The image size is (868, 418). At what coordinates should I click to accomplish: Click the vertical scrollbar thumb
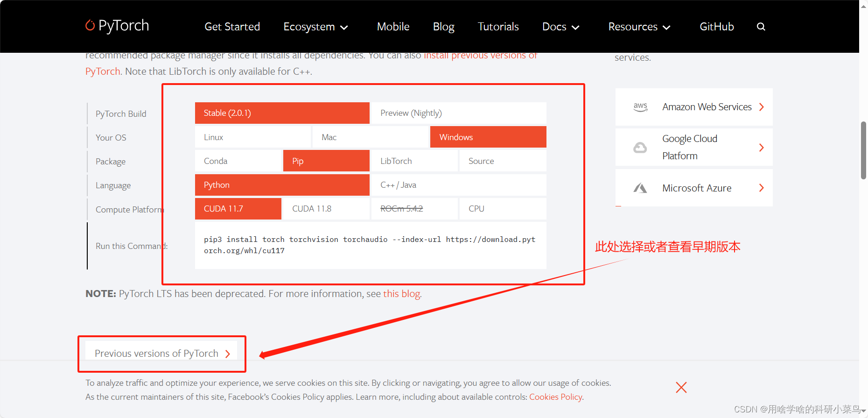[863, 150]
